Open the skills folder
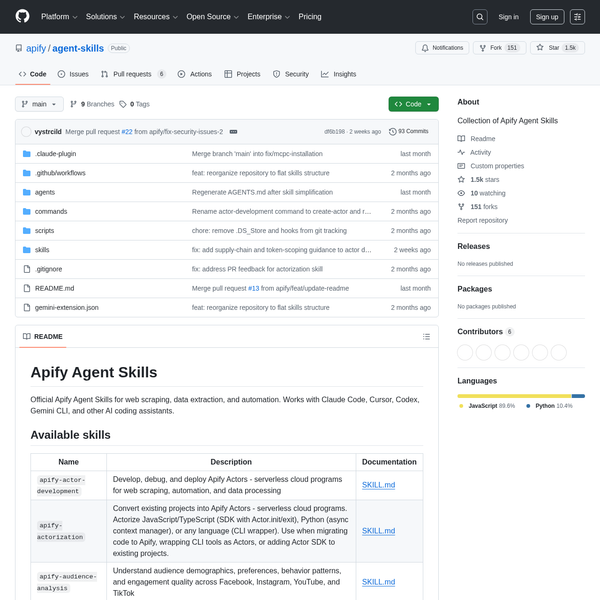The height and width of the screenshot is (600, 600). [x=42, y=249]
